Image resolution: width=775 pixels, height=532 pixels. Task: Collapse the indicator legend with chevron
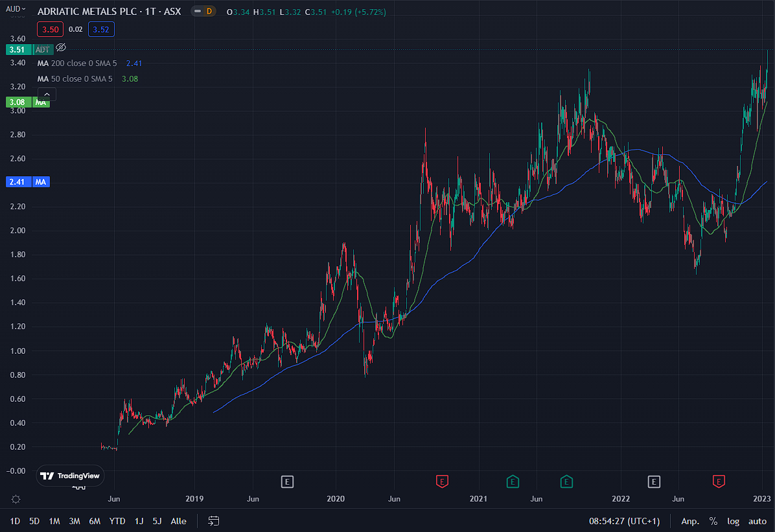click(x=49, y=95)
